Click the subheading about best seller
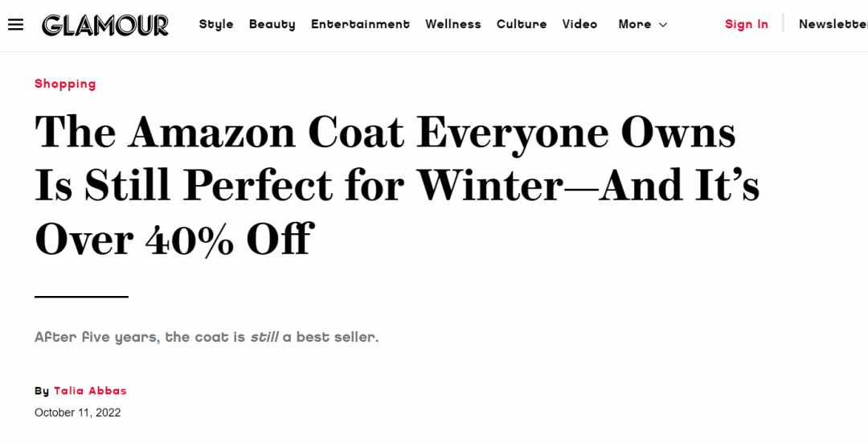The image size is (868, 444). click(207, 337)
